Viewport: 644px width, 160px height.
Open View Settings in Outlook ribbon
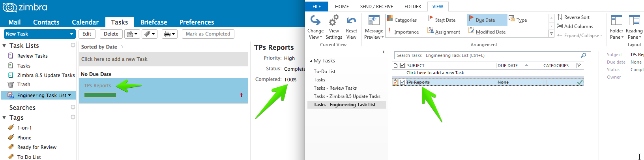tap(334, 27)
